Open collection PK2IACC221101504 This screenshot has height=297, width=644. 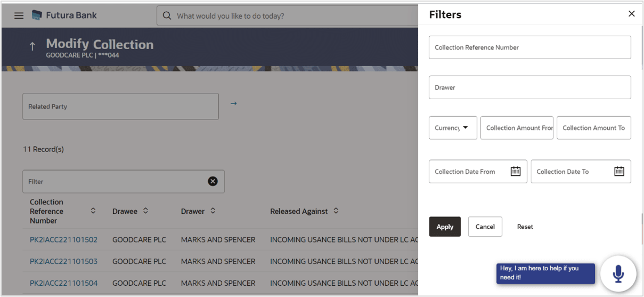(x=64, y=283)
